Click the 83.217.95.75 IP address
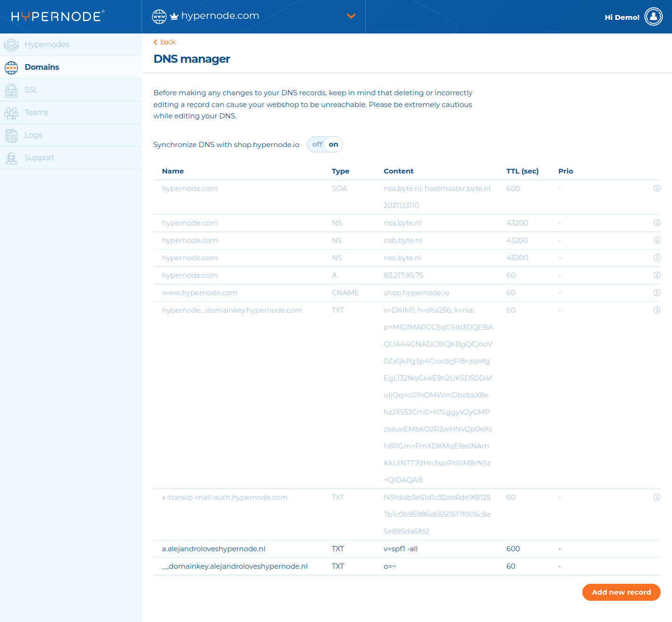The height and width of the screenshot is (622, 672). [403, 275]
